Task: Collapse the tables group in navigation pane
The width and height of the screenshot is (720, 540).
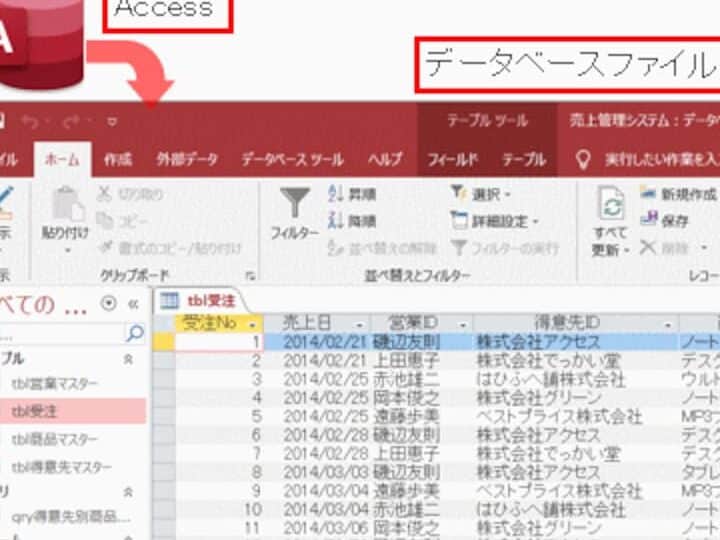Action: 128,358
